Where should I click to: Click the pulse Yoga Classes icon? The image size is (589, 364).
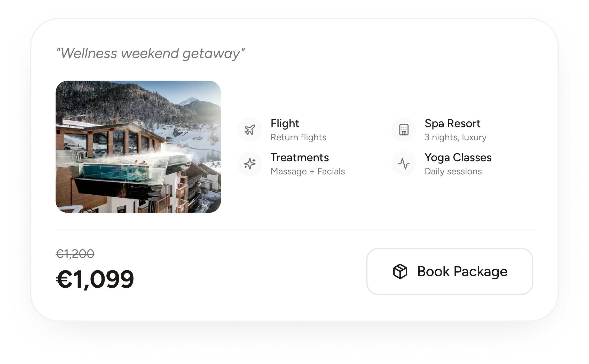[404, 164]
